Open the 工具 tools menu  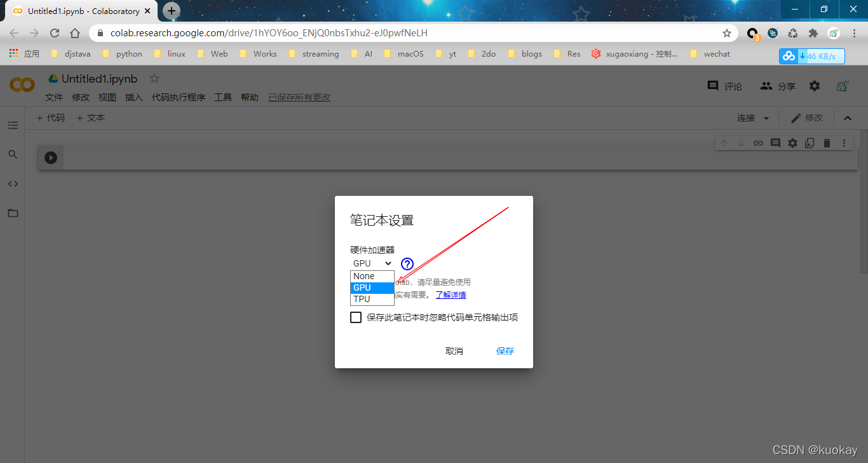click(223, 97)
